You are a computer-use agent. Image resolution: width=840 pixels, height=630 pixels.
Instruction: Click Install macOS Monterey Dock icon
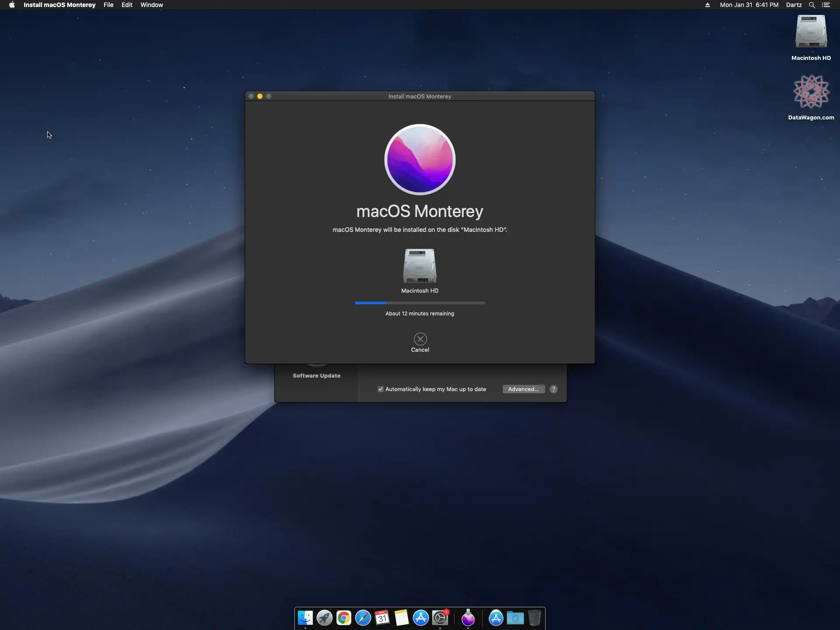[468, 618]
